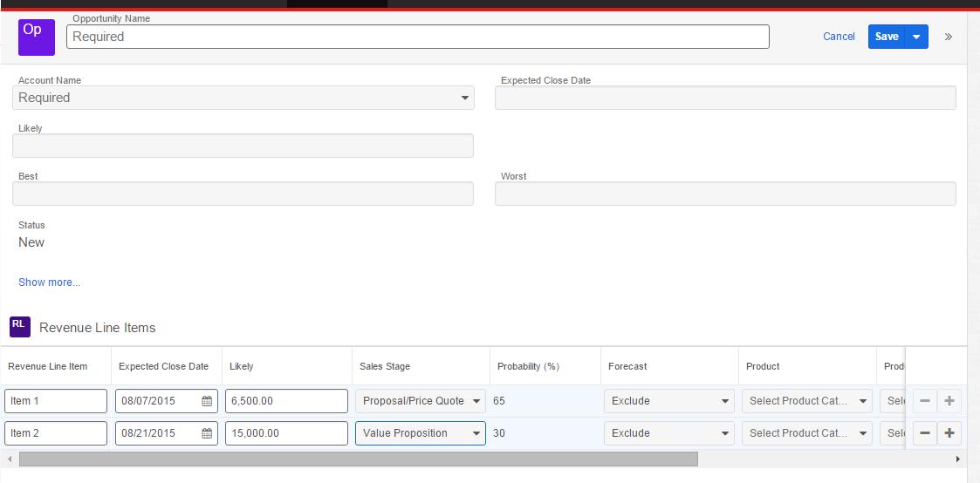This screenshot has width=980, height=483.
Task: Open calendar picker for Item 1 close date
Action: (207, 401)
